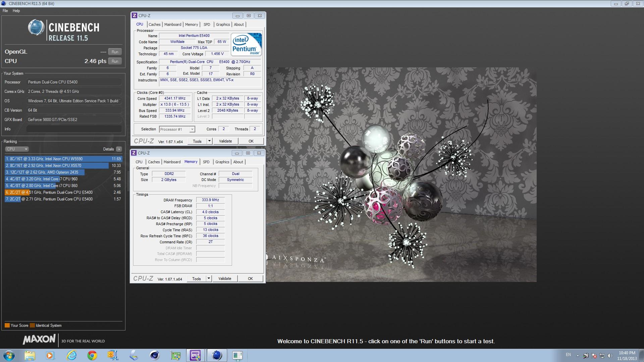Select ranking row E5400 at 2.71 GHz
This screenshot has height=362, width=644.
click(63, 199)
